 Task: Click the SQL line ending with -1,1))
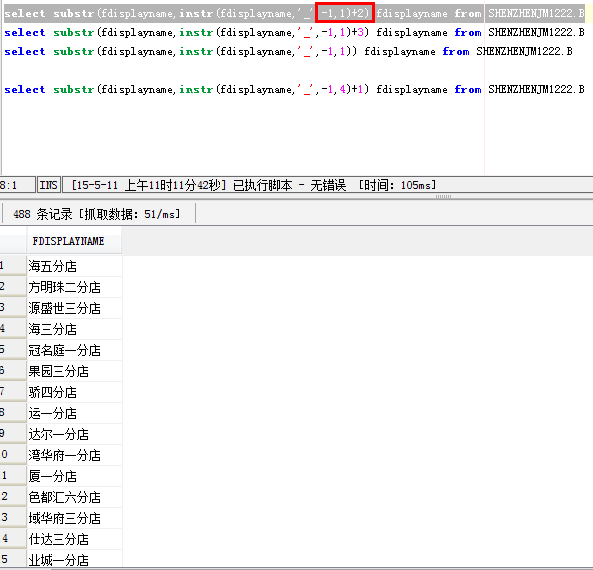288,51
